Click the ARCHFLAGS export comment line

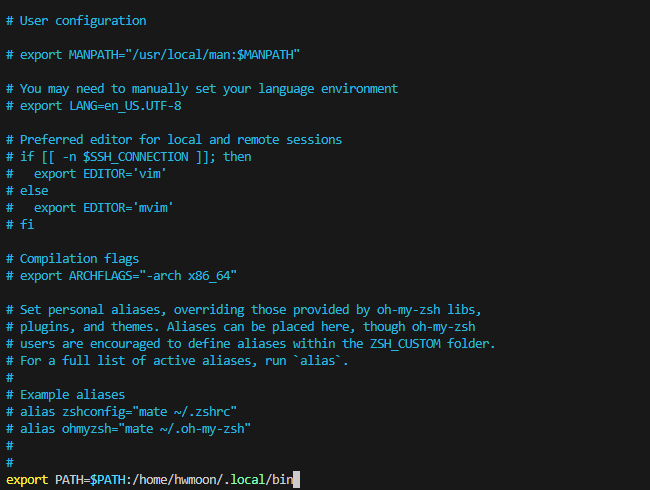click(121, 276)
